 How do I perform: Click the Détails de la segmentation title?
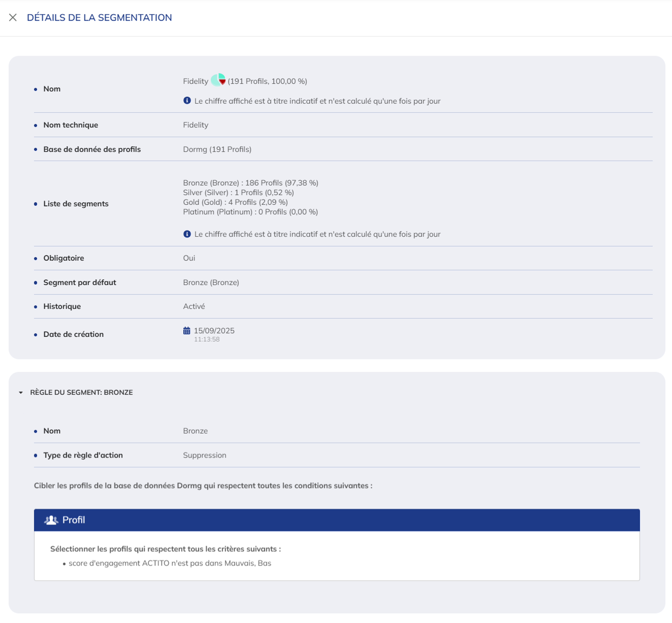tap(99, 18)
